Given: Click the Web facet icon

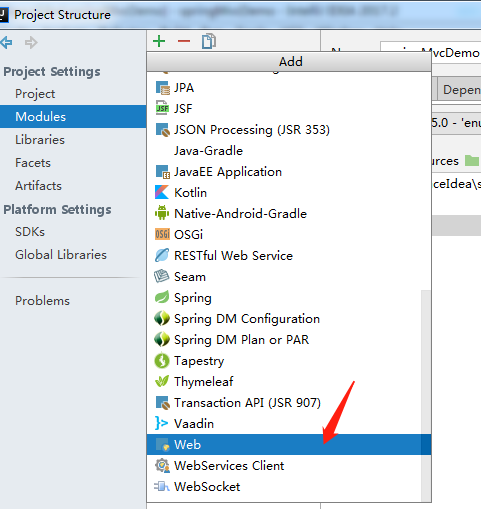Looking at the screenshot, I should [162, 445].
